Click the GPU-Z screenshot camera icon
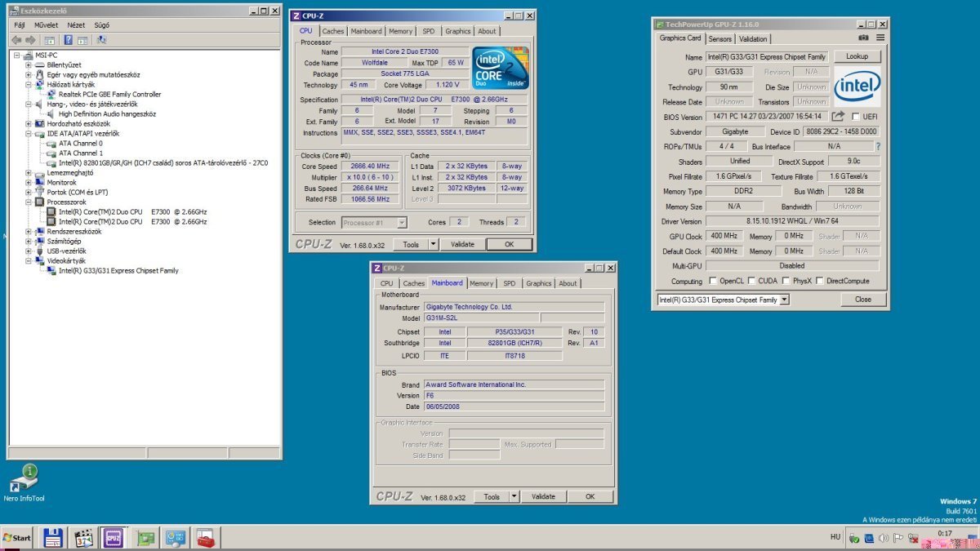 863,38
